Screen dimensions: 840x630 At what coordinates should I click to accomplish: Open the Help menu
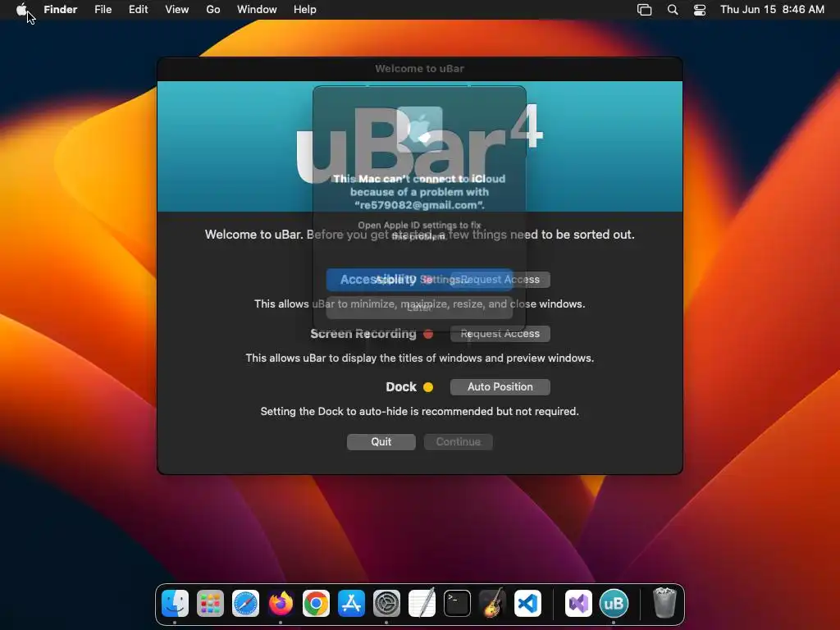(x=305, y=10)
